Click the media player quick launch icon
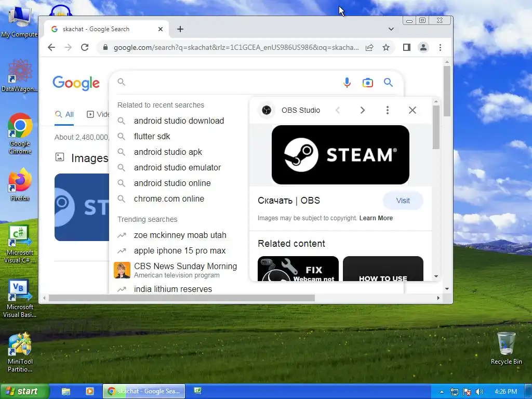The image size is (532, 399). pos(90,391)
